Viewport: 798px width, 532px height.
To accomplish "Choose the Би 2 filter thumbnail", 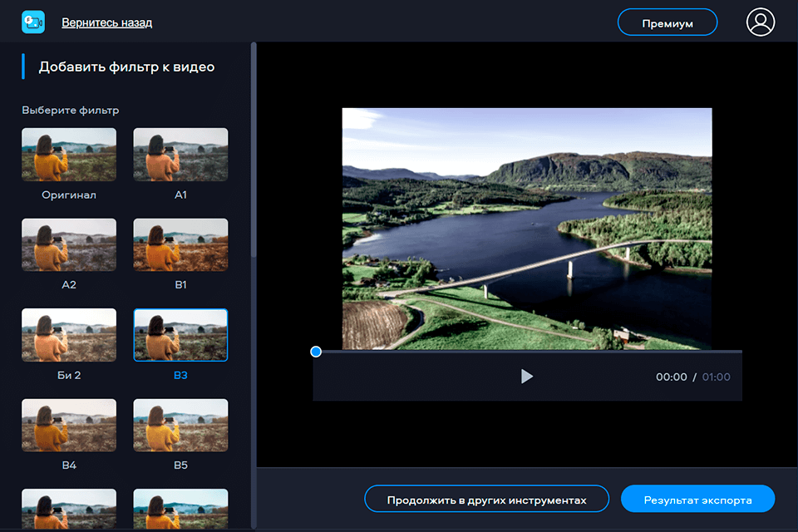I will coord(69,335).
